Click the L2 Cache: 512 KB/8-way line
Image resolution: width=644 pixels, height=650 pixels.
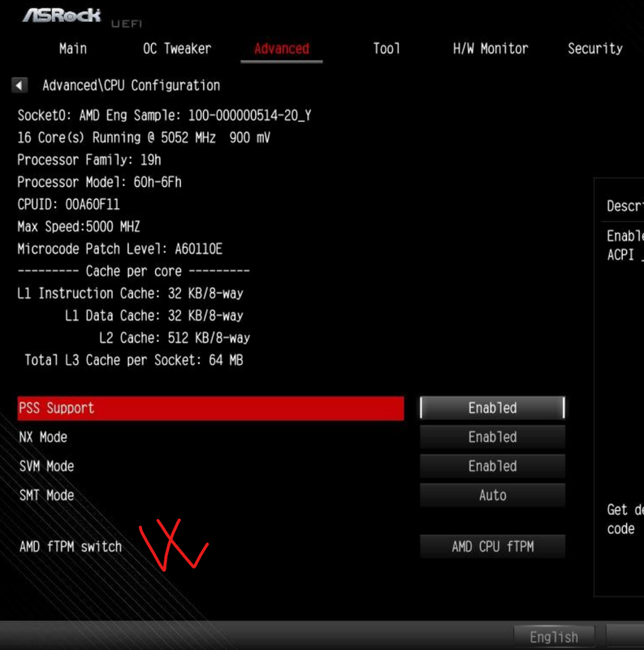click(175, 338)
